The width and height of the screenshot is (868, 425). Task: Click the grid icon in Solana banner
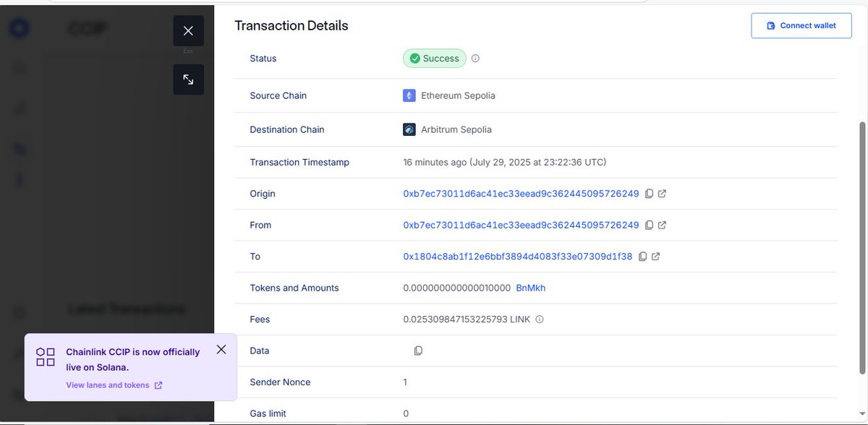point(46,357)
